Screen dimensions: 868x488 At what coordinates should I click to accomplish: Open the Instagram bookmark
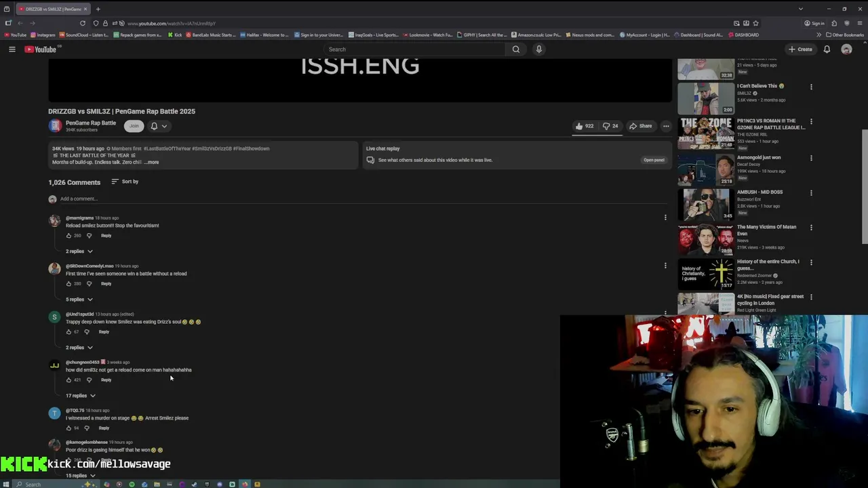[x=42, y=35]
